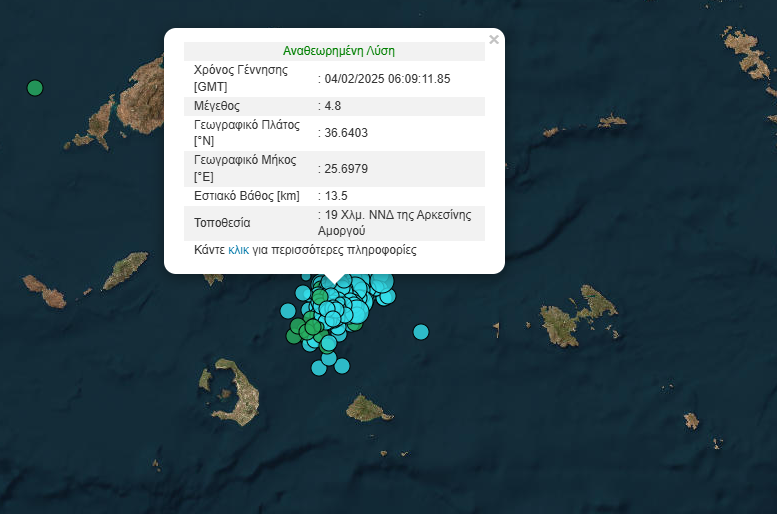Select the isolated green marker at far west

(x=35, y=88)
